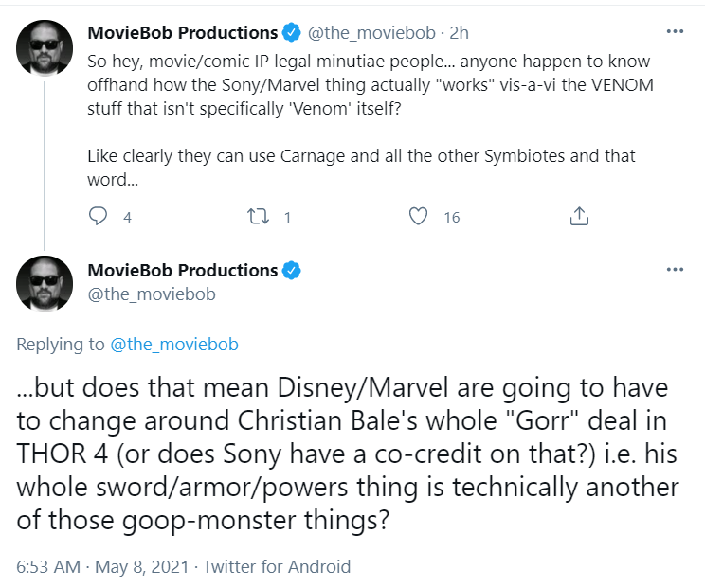
Task: Click verified badge on reply tweet author
Action: (x=291, y=271)
